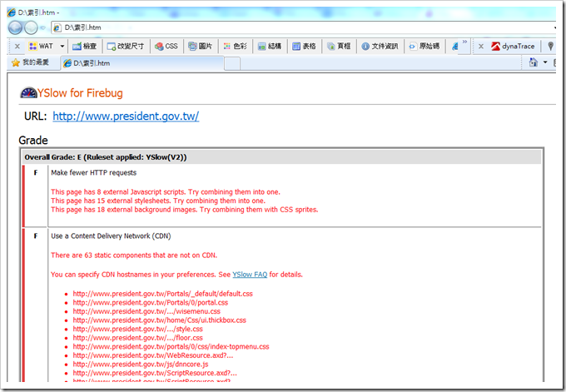Click the F grade for HTTP requests
Viewport: 566px width, 392px height.
pos(35,173)
